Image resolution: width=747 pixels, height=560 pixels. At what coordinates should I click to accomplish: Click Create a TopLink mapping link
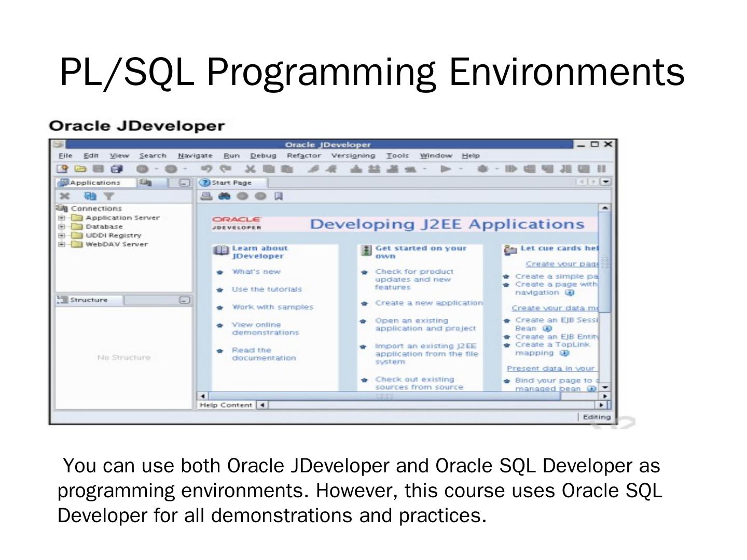(x=552, y=348)
